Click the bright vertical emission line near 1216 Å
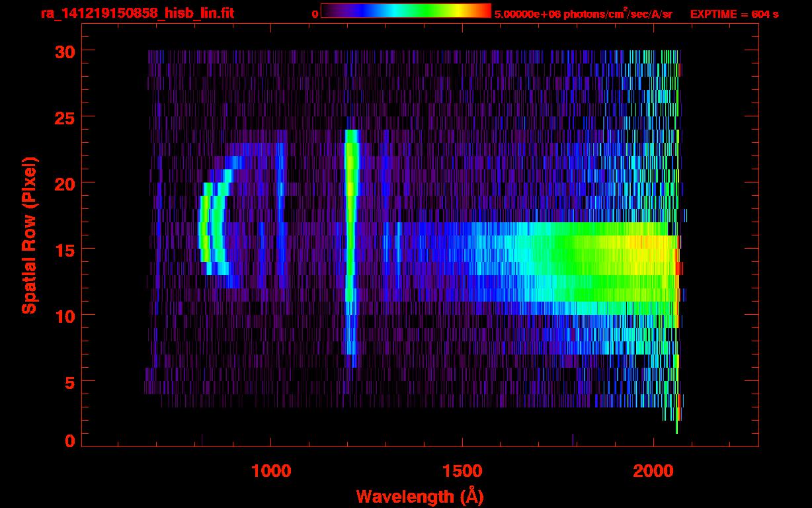The height and width of the screenshot is (508, 812). pyautogui.click(x=350, y=248)
